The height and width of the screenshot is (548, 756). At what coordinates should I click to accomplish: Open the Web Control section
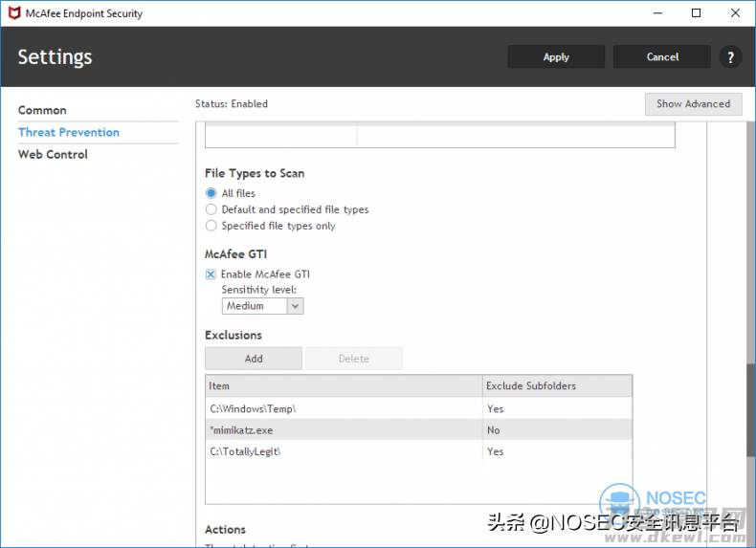[x=53, y=155]
